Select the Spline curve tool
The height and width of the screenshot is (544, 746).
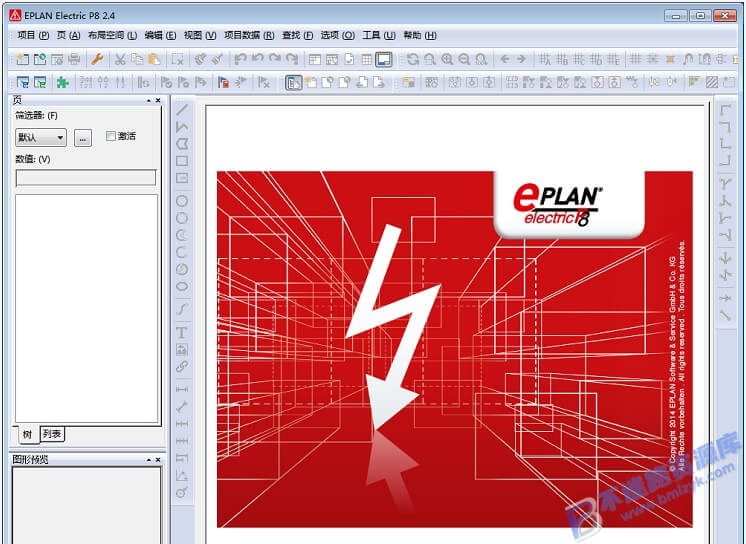pos(182,309)
